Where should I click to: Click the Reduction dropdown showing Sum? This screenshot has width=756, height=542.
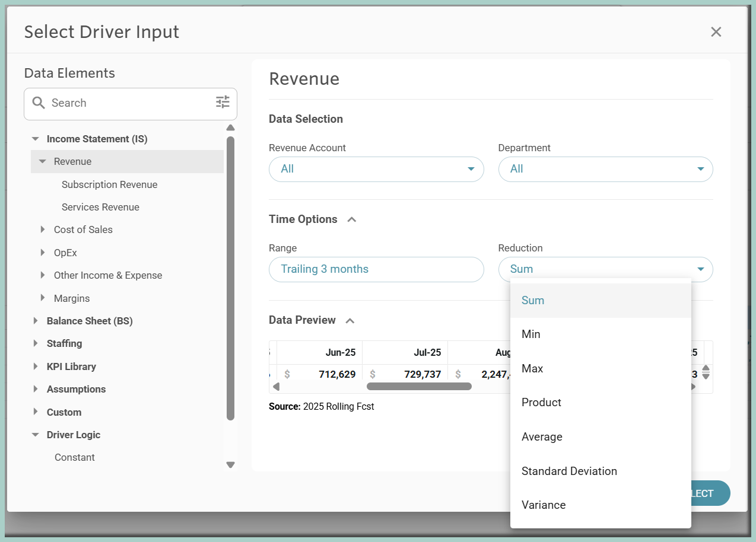pos(605,269)
